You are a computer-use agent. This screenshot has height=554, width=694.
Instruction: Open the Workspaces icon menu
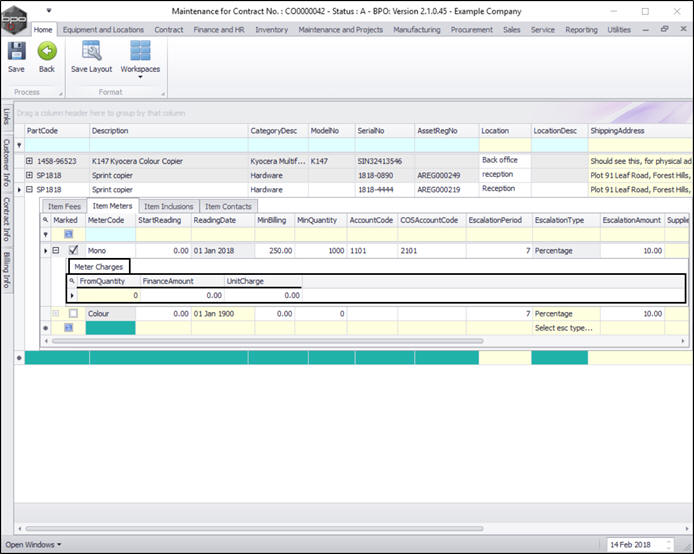140,54
